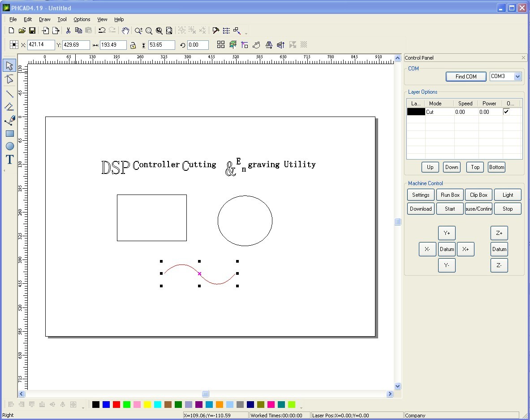The image size is (530, 420).
Task: Select the Rectangle drawing tool
Action: point(9,134)
